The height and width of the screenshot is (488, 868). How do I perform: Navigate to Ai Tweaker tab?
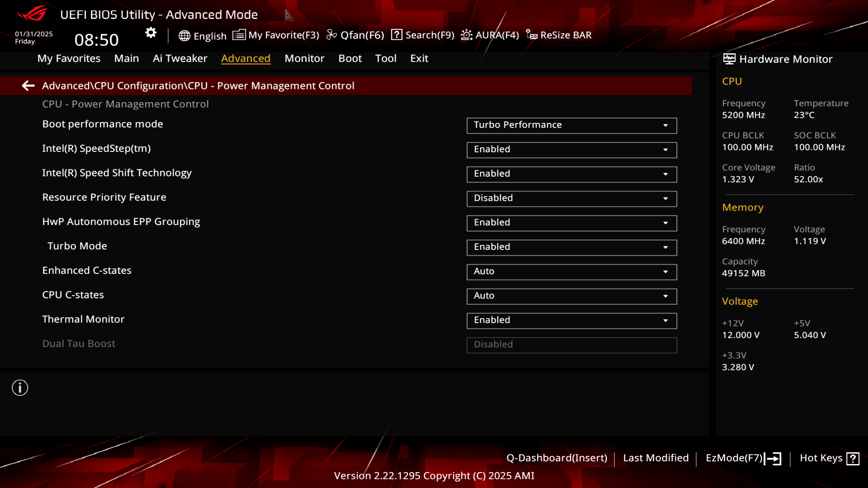pos(180,58)
